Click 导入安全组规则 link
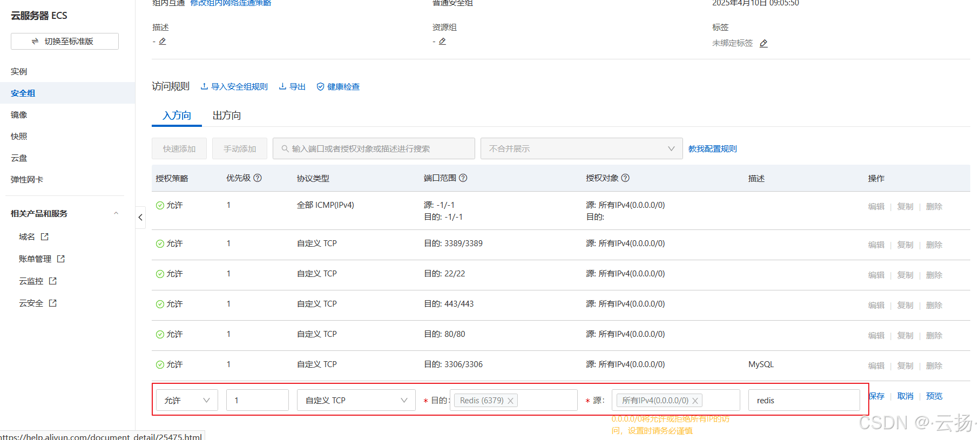The image size is (980, 440). pos(234,87)
